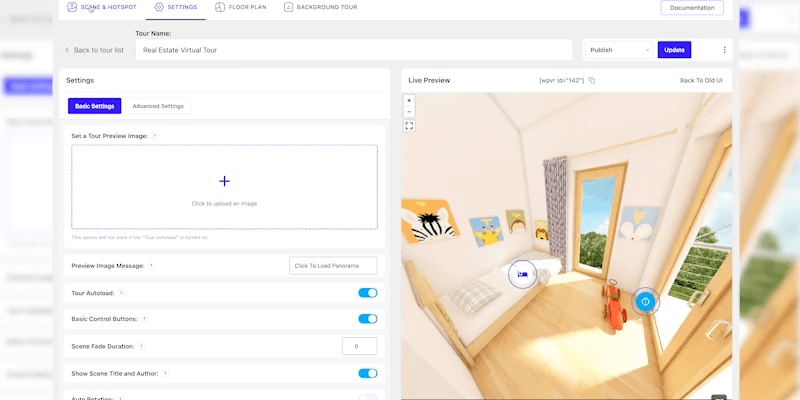This screenshot has height=400, width=800.
Task: Click Back To Old UI button
Action: (x=701, y=81)
